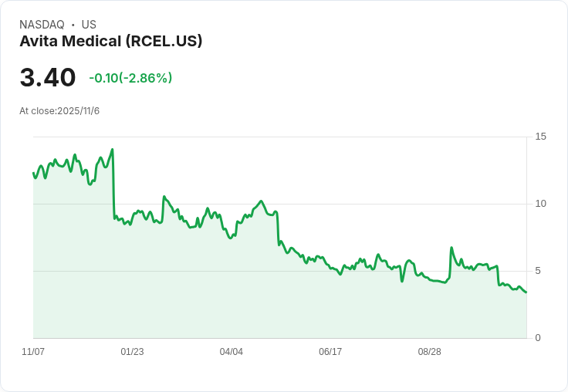Click the 3.40 current price

pos(48,78)
